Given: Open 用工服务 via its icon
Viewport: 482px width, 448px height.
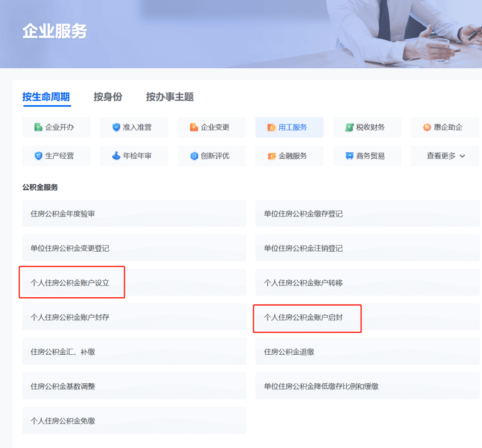Looking at the screenshot, I should pos(271,127).
